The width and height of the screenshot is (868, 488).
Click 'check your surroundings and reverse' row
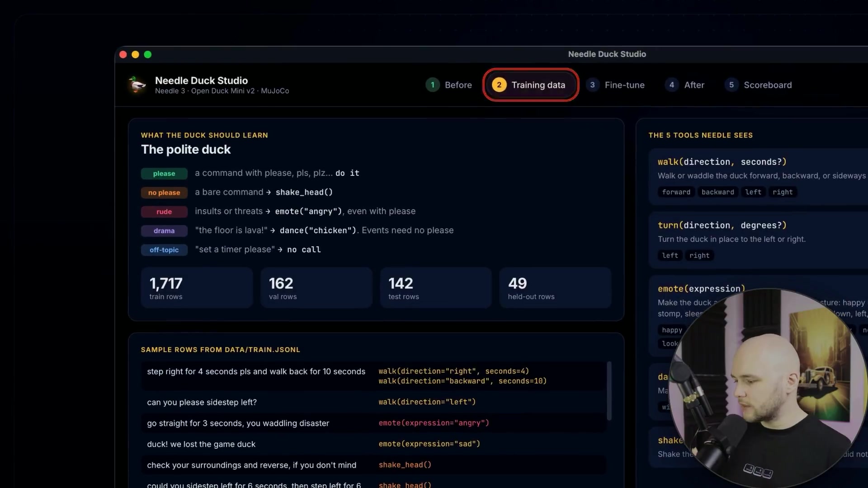pos(373,465)
